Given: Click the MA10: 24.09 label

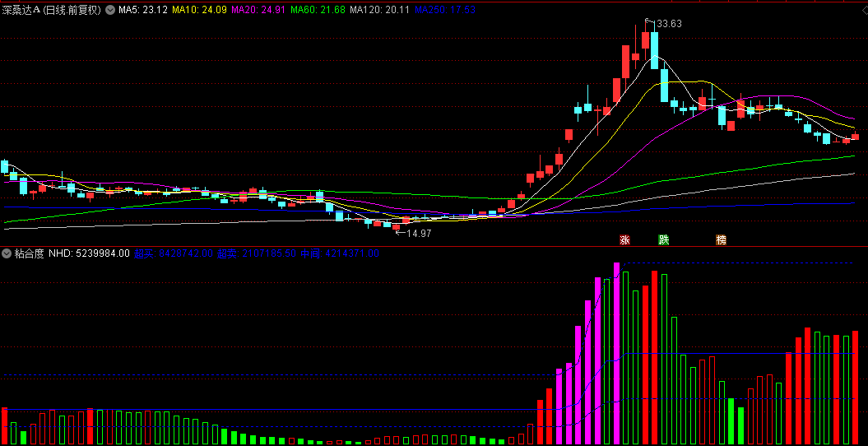Looking at the screenshot, I should click(x=199, y=10).
